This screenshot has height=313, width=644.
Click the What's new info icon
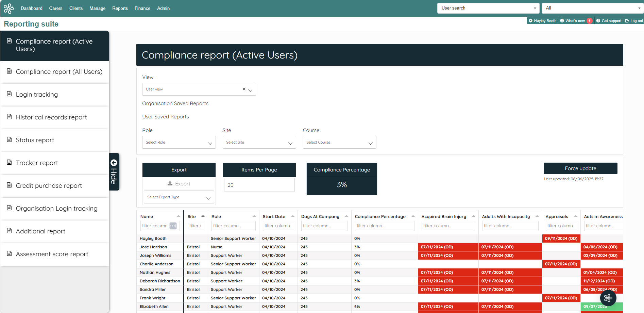coord(561,20)
